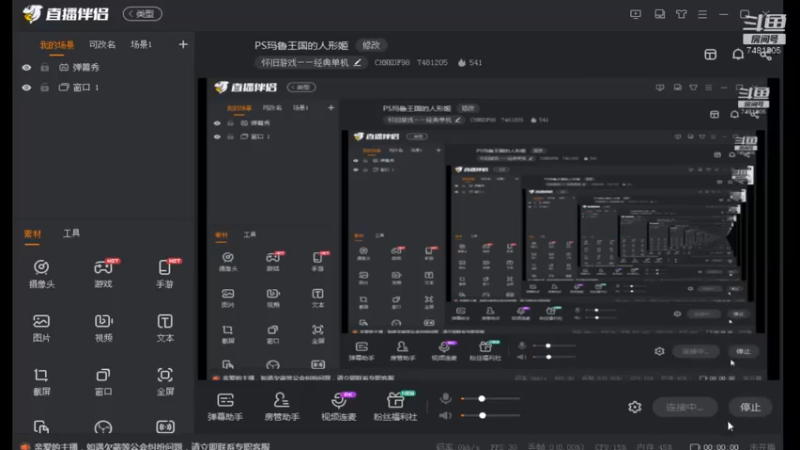Click the 停止 stop button
This screenshot has height=450, width=800.
coord(750,407)
